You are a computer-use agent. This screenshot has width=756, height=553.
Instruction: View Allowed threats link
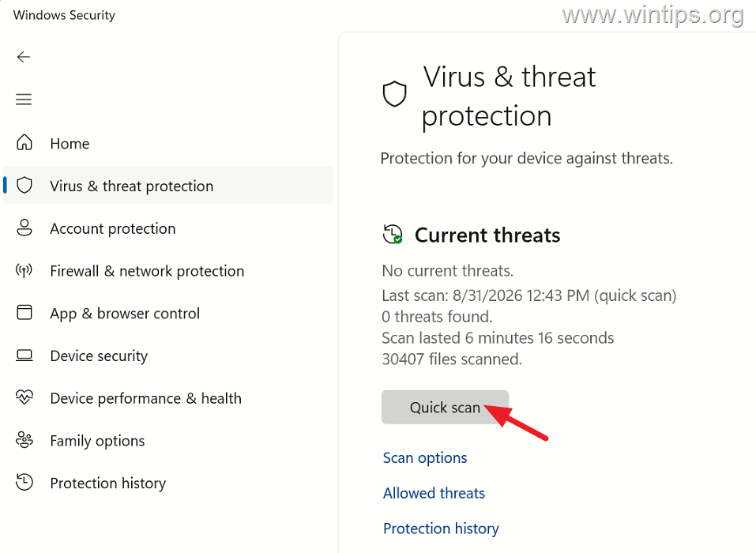coord(434,493)
